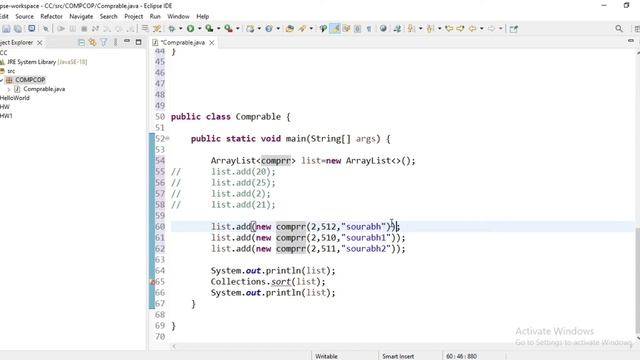This screenshot has width=640, height=360.
Task: Click the Coverage run icon
Action: pos(209,29)
